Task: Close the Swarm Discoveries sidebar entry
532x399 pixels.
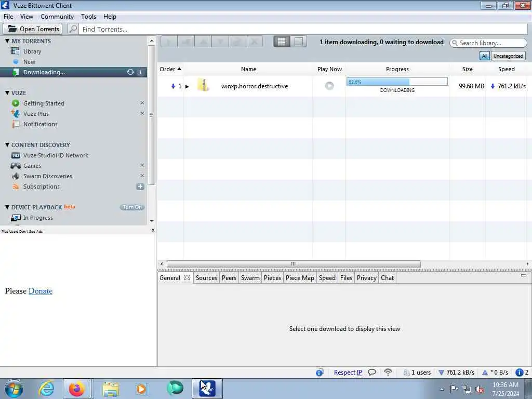Action: 142,176
